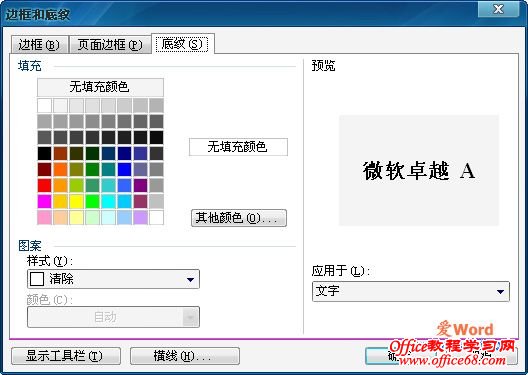
Task: Choose the lavender swatch in the bottom row
Action: (140, 217)
